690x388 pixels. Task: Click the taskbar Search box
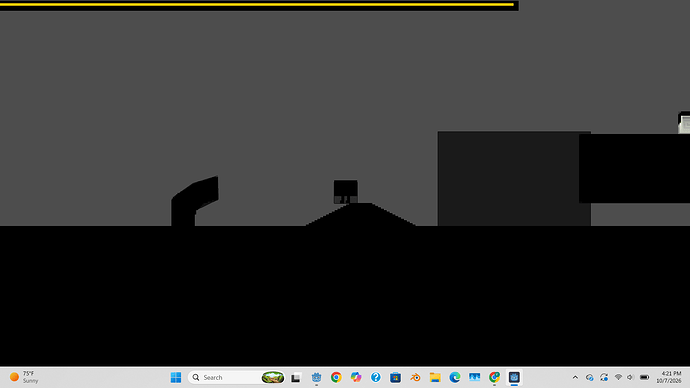[237, 377]
